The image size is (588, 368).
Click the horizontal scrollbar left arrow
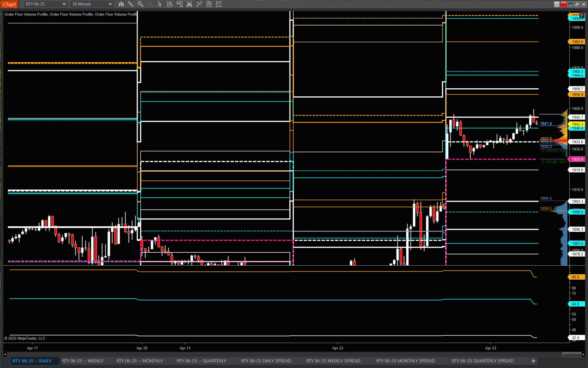point(5,354)
